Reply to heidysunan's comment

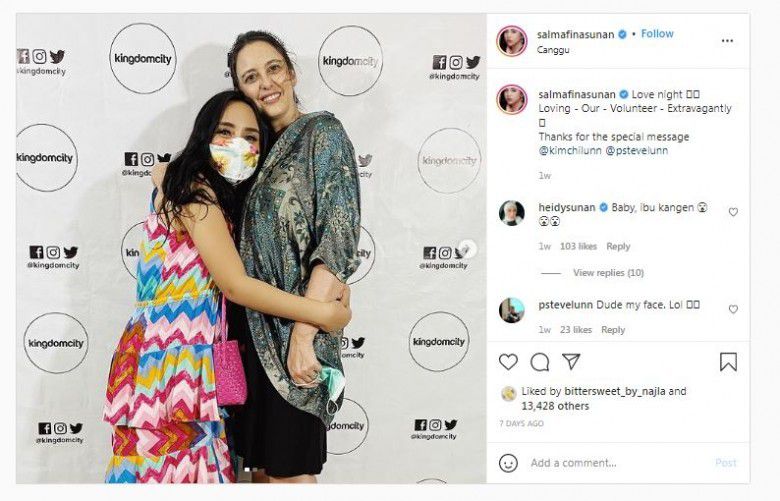point(618,246)
